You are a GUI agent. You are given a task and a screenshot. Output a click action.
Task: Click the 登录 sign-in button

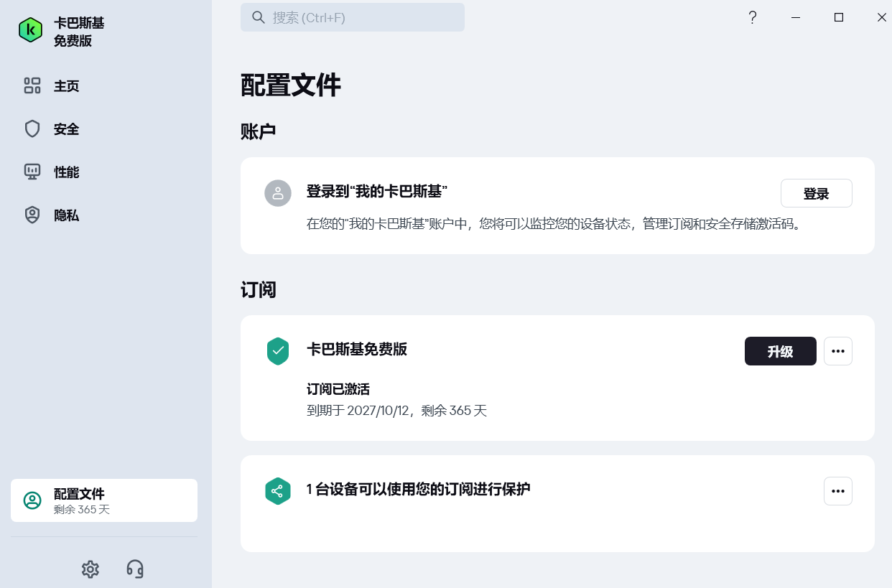tap(817, 193)
